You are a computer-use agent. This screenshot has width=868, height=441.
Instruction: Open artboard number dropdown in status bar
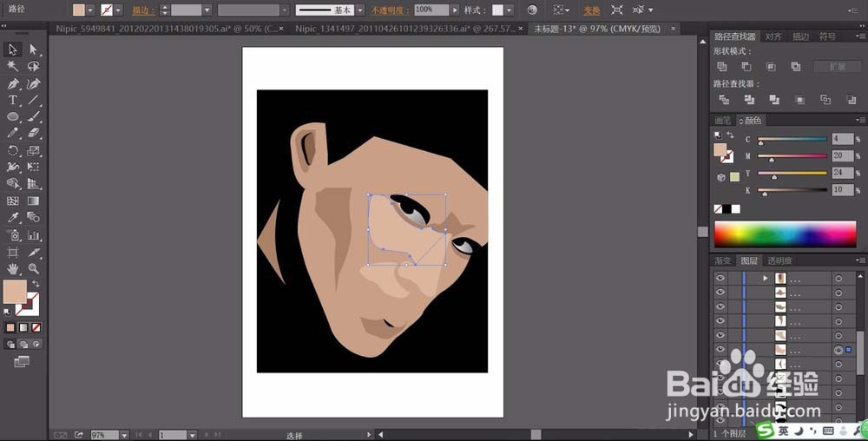tap(193, 436)
